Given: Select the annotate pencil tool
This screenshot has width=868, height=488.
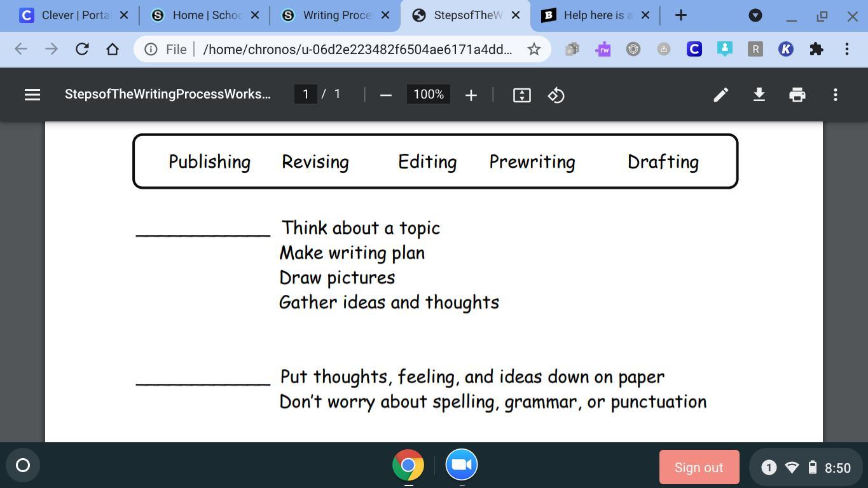Looking at the screenshot, I should pos(720,95).
